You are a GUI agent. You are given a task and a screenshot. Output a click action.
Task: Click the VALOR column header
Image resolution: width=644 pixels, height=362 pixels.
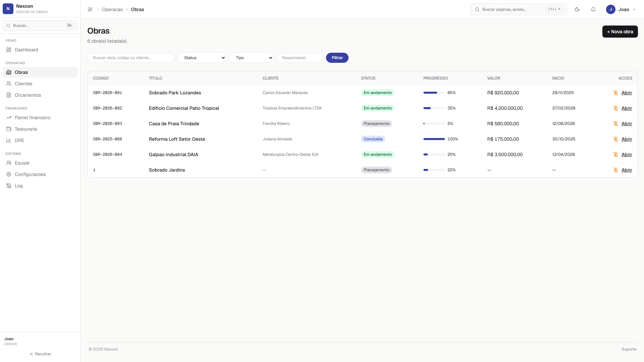(x=494, y=78)
